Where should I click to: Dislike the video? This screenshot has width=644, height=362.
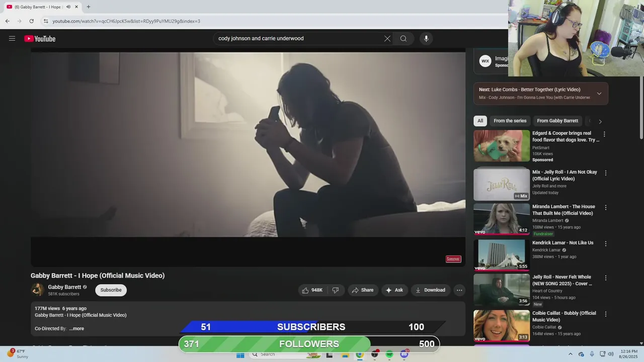pyautogui.click(x=336, y=290)
